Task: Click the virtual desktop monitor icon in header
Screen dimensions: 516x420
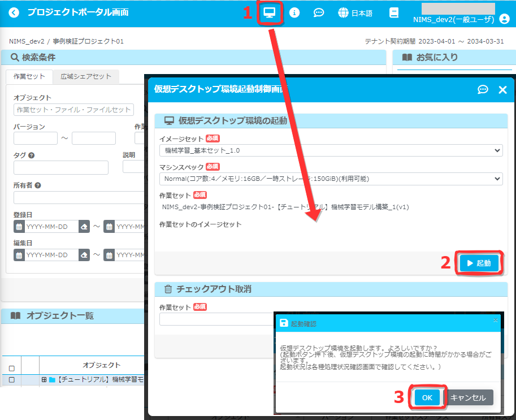Action: click(x=270, y=12)
